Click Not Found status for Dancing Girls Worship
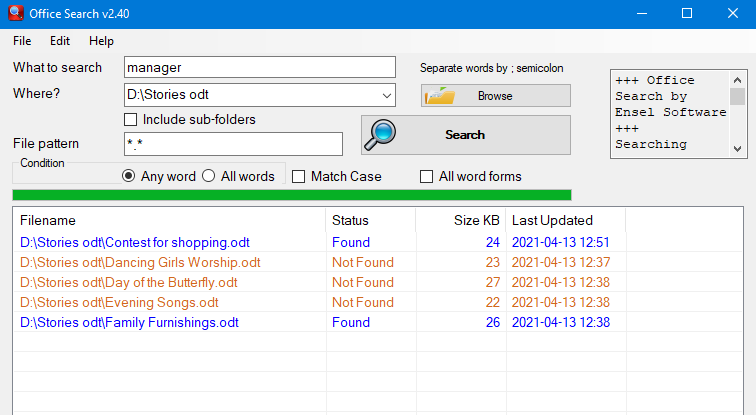Screen dimensions: 756x415 (363, 262)
